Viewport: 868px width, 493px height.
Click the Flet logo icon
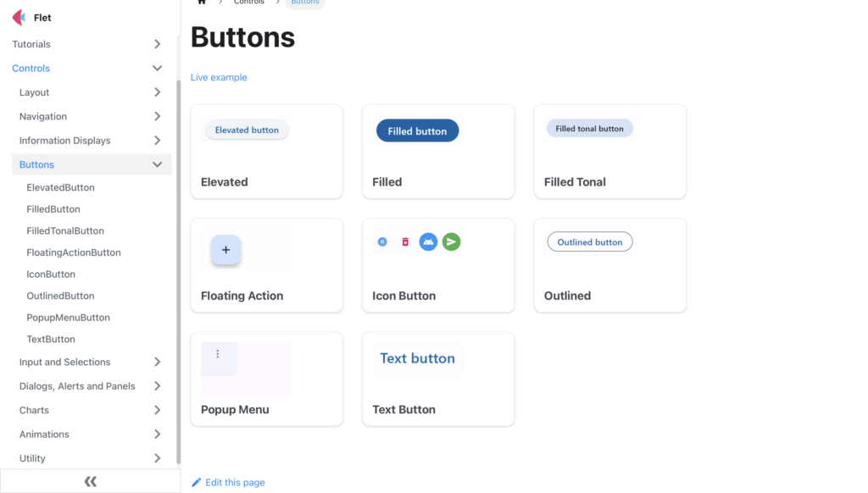pos(19,18)
